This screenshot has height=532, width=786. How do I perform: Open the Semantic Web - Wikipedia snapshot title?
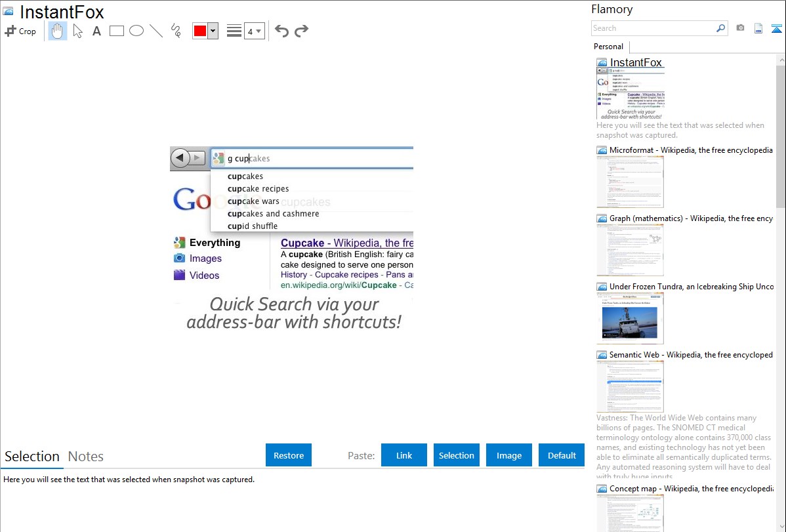[x=691, y=355]
